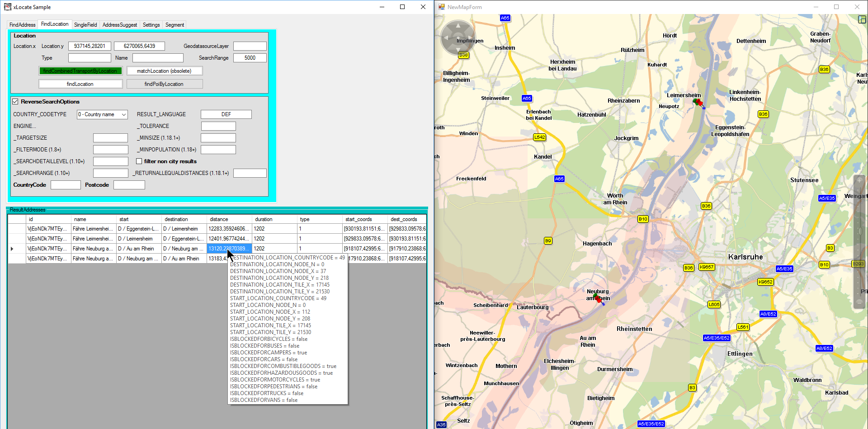This screenshot has height=429, width=868.
Task: Switch to the FindAddress tab
Action: pyautogui.click(x=22, y=25)
